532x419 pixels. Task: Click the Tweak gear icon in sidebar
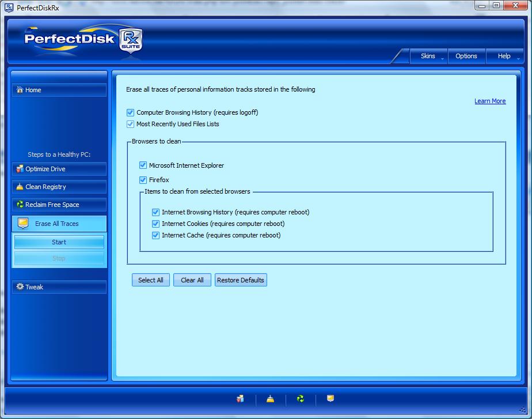tap(18, 286)
